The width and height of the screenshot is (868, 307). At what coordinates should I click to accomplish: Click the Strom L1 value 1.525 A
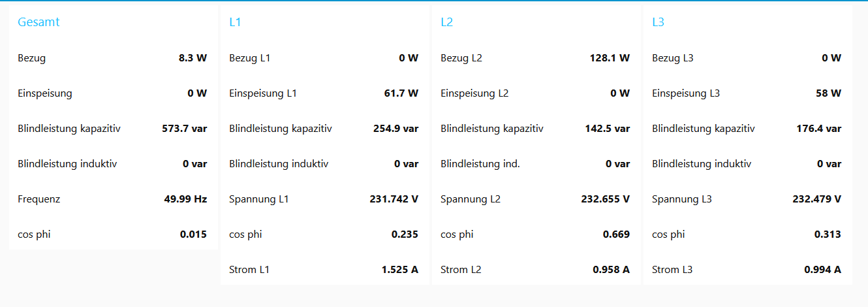399,270
